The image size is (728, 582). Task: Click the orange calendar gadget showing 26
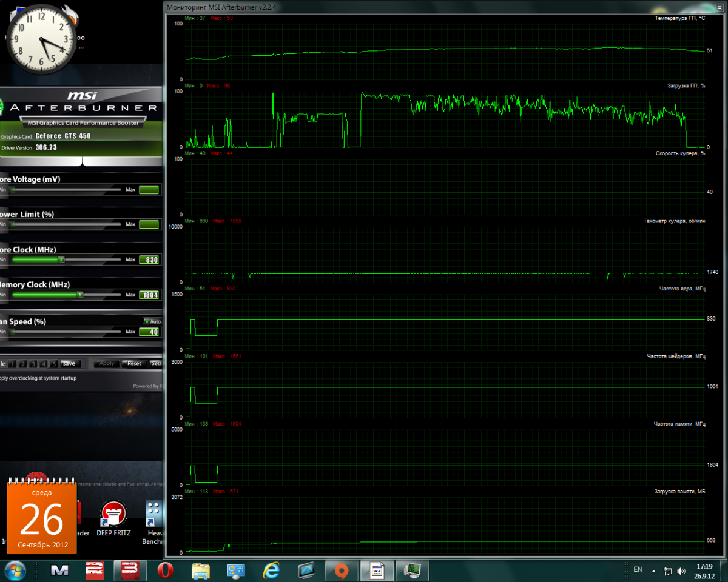point(42,517)
